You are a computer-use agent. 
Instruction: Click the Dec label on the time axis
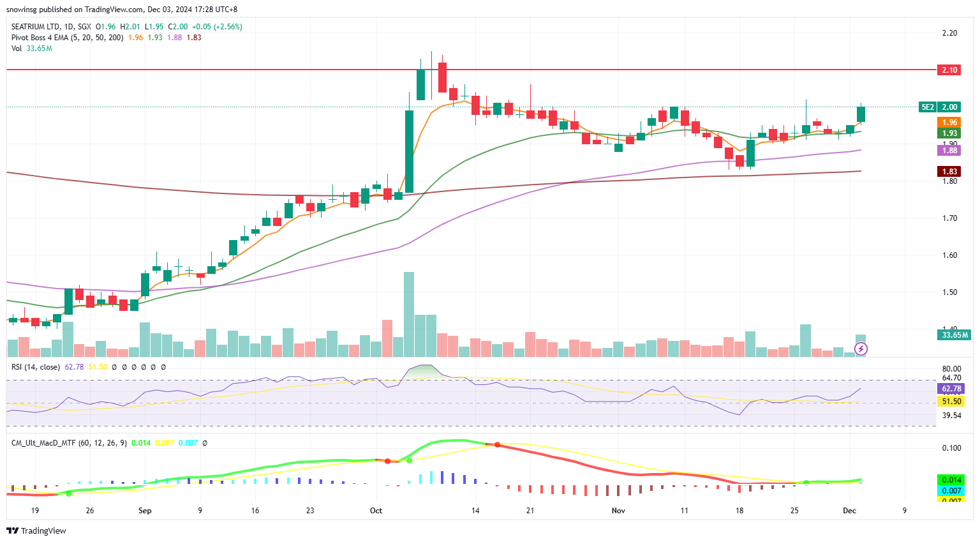point(849,510)
